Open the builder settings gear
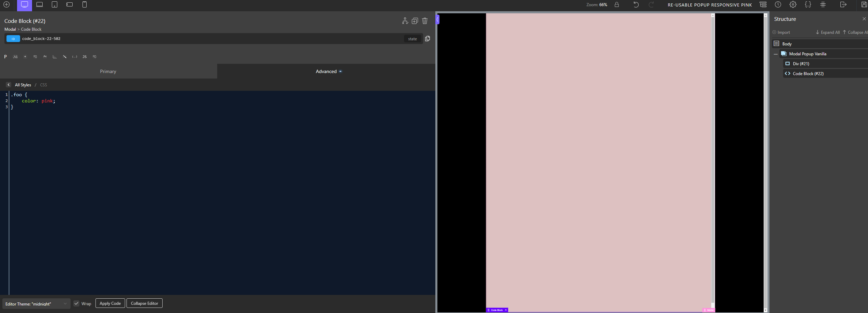Viewport: 868px width, 313px height. pyautogui.click(x=793, y=5)
